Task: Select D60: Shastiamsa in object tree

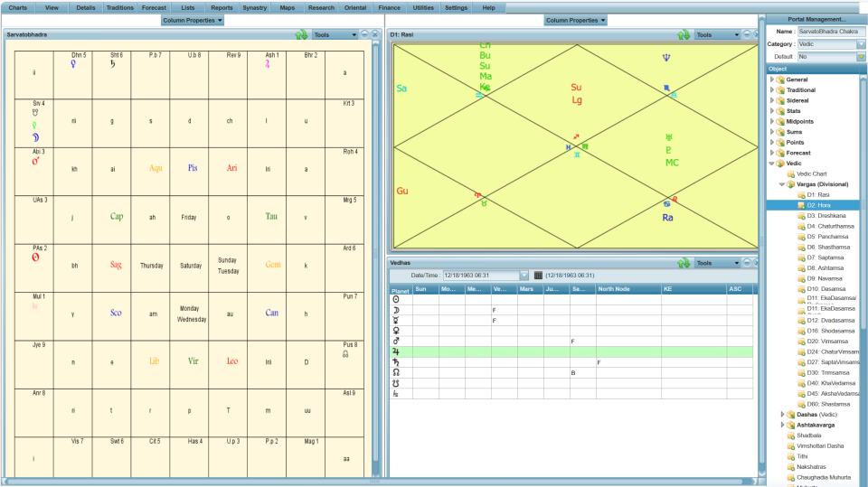Action: pyautogui.click(x=829, y=404)
